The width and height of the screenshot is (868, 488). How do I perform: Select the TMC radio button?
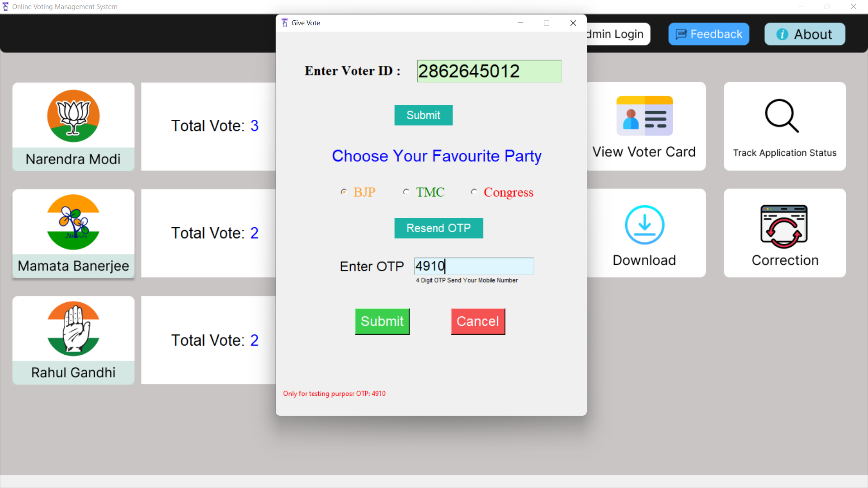[x=406, y=192]
